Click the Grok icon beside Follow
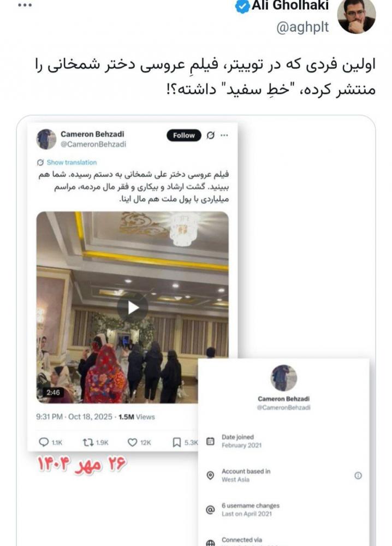The image size is (392, 546). 210,135
